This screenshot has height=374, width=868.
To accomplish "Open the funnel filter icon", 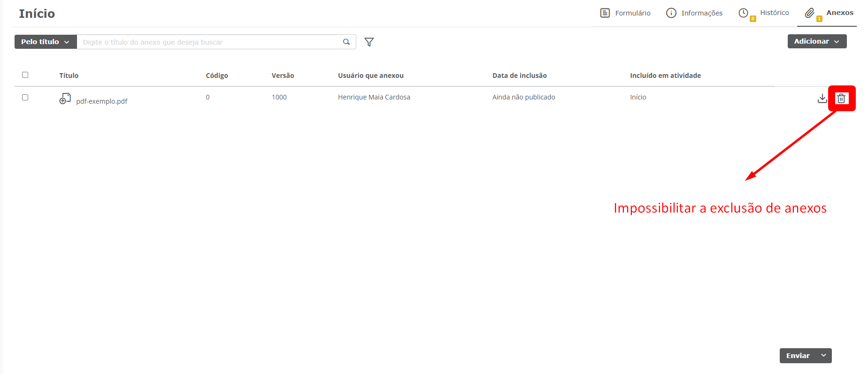I will (369, 42).
